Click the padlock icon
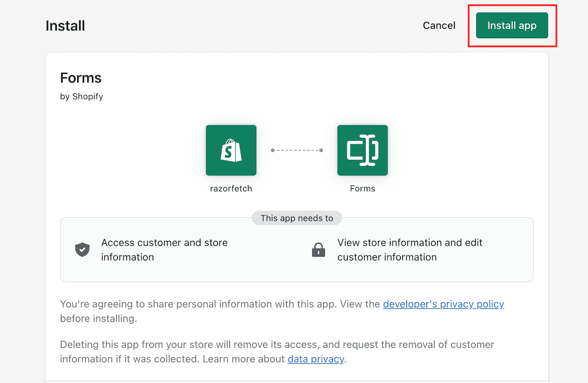Image resolution: width=588 pixels, height=383 pixels. point(318,250)
